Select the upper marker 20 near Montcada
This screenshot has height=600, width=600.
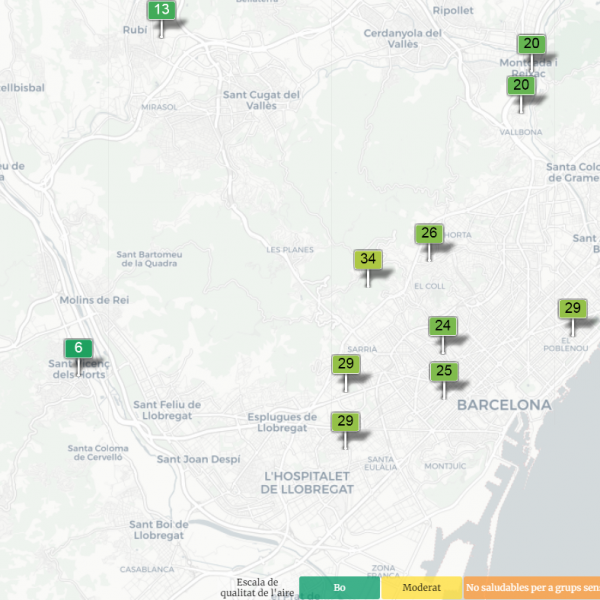coord(531,44)
